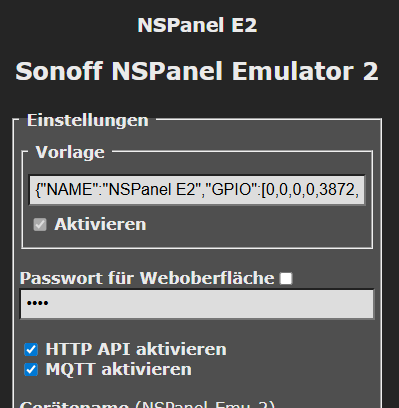
Task: Click the HTTP API aktivieren label
Action: (x=136, y=349)
